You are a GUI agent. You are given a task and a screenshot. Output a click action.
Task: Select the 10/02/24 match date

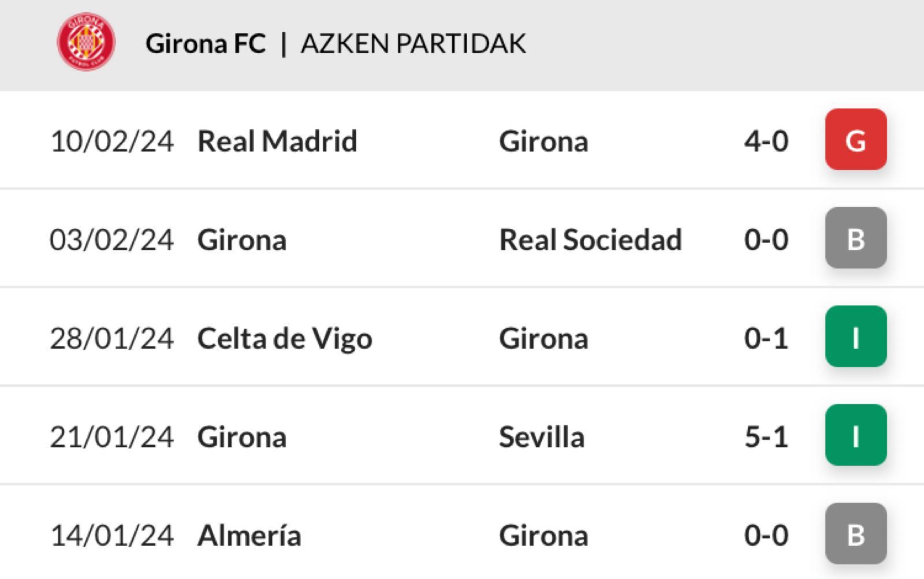pyautogui.click(x=111, y=141)
